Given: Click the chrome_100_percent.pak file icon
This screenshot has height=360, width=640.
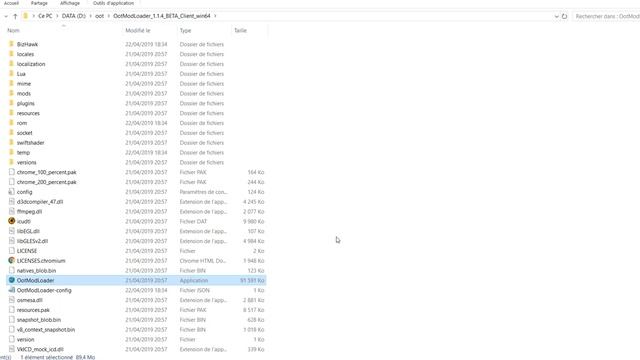Looking at the screenshot, I should [x=11, y=172].
